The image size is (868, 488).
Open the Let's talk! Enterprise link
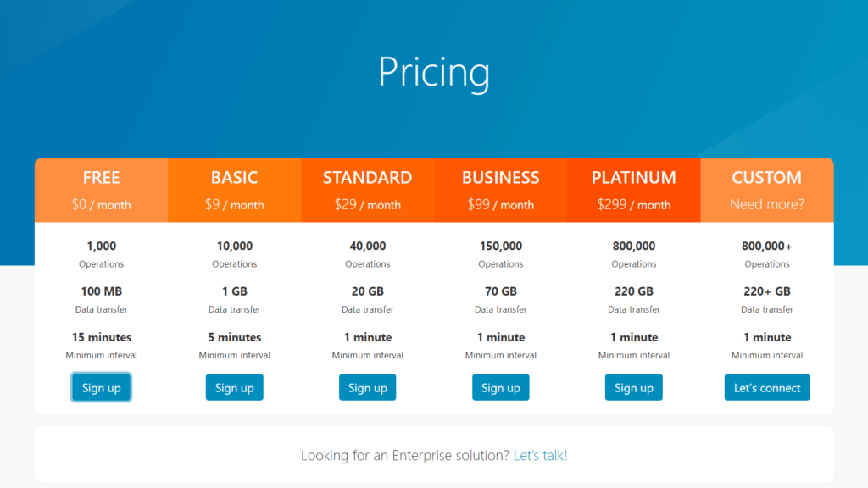(540, 455)
